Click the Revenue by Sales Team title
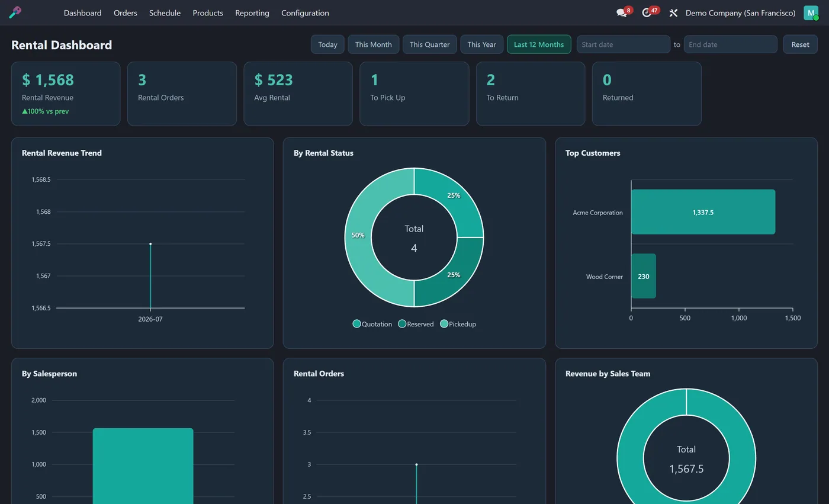 tap(608, 374)
